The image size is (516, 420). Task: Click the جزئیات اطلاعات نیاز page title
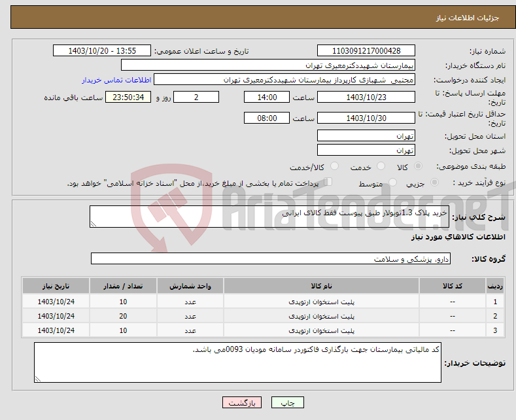coord(468,18)
